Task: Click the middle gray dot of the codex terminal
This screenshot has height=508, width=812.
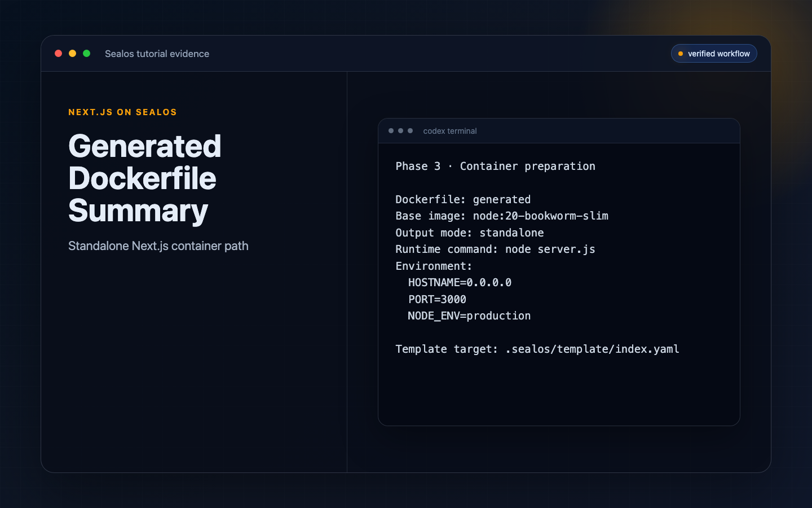Action: tap(401, 131)
